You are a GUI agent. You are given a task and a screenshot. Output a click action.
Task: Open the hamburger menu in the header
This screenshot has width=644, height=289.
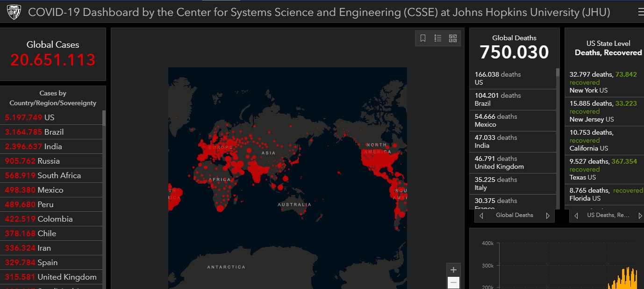[x=640, y=13]
